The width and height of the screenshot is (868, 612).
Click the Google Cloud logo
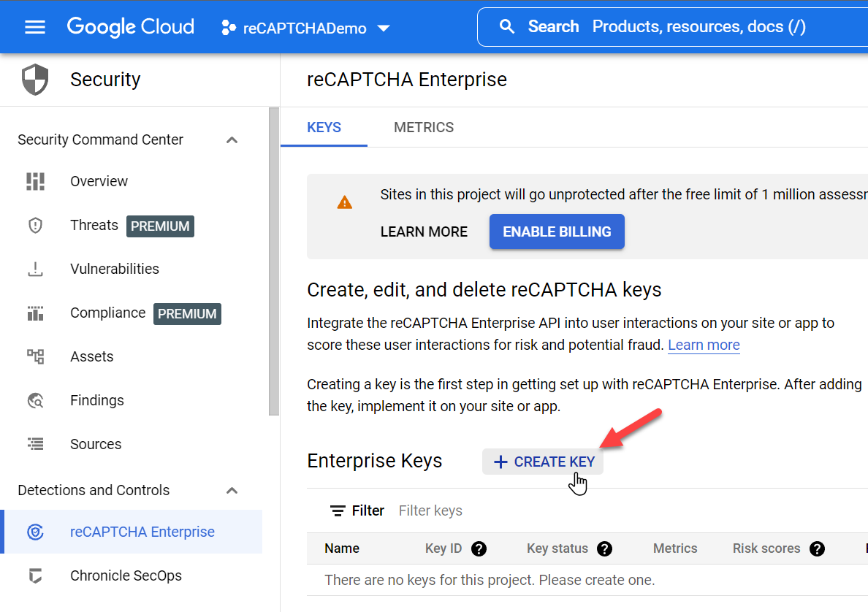(x=131, y=26)
